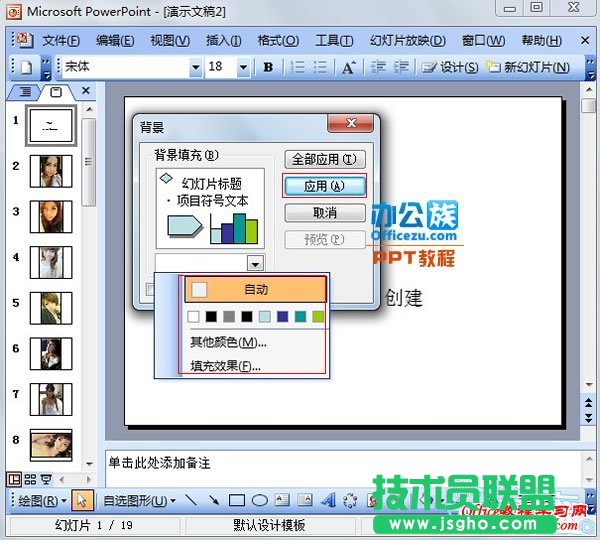Pick the light blue color swatch
This screenshot has height=540, width=600.
(x=264, y=316)
